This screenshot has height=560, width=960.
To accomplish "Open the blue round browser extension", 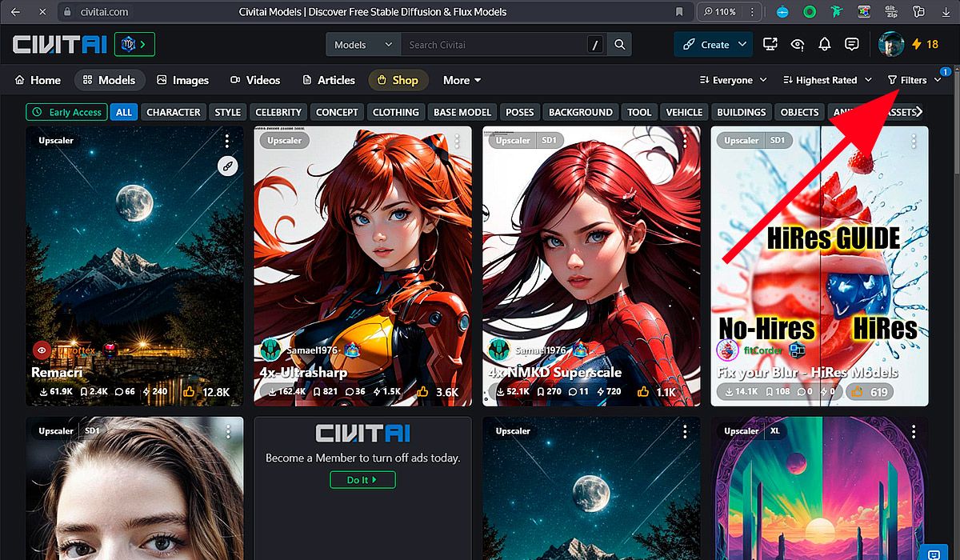I will coord(782,12).
